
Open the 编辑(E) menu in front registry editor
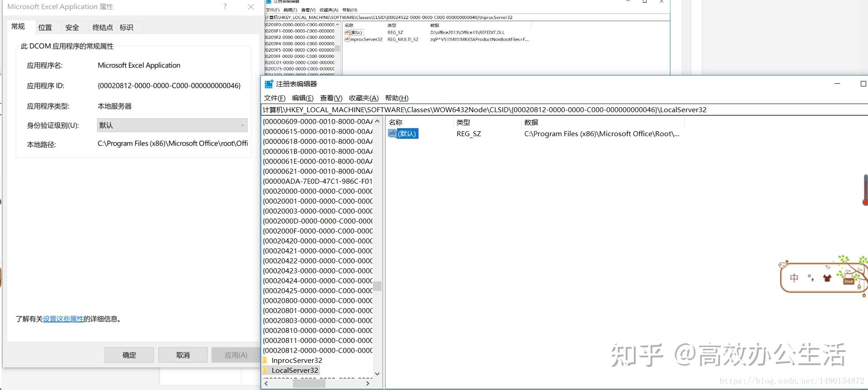302,98
